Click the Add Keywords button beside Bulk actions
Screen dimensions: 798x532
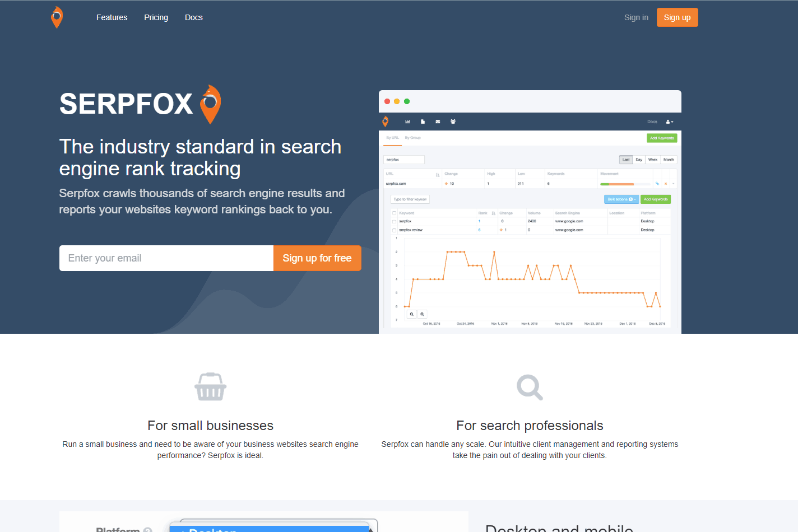[x=656, y=199]
